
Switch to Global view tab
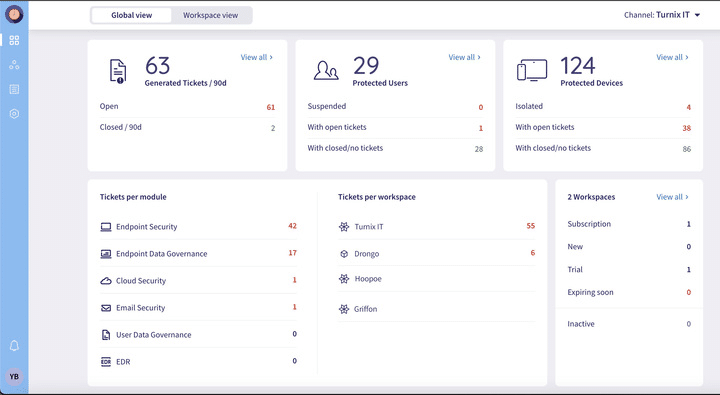(131, 15)
